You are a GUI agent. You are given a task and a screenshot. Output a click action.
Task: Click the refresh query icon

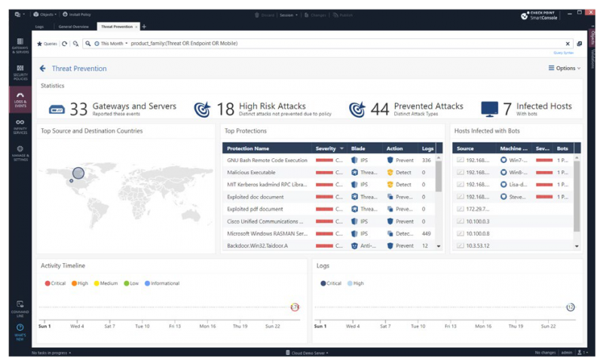pyautogui.click(x=65, y=44)
